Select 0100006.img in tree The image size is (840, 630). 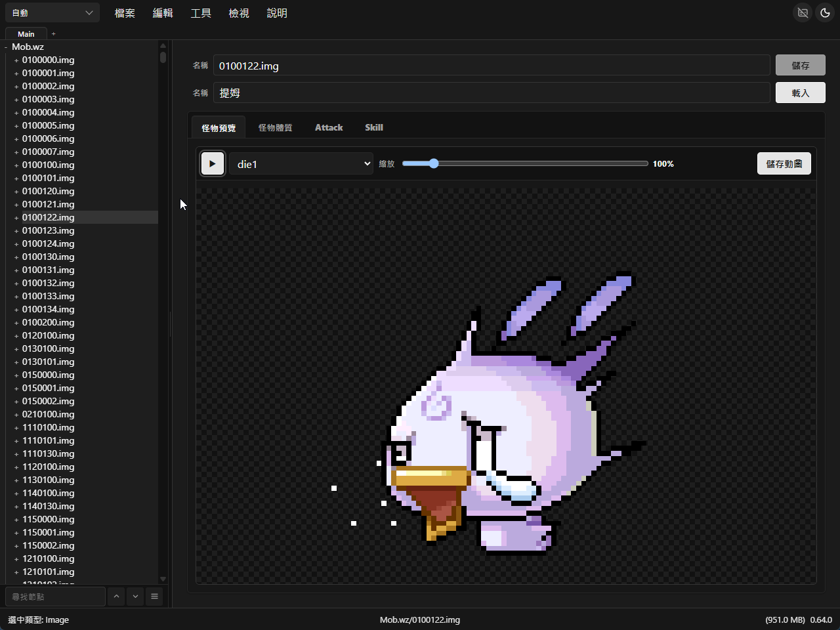pyautogui.click(x=49, y=138)
